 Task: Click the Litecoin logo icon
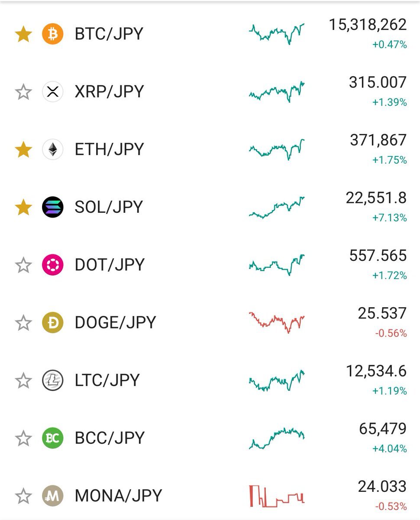tap(53, 380)
